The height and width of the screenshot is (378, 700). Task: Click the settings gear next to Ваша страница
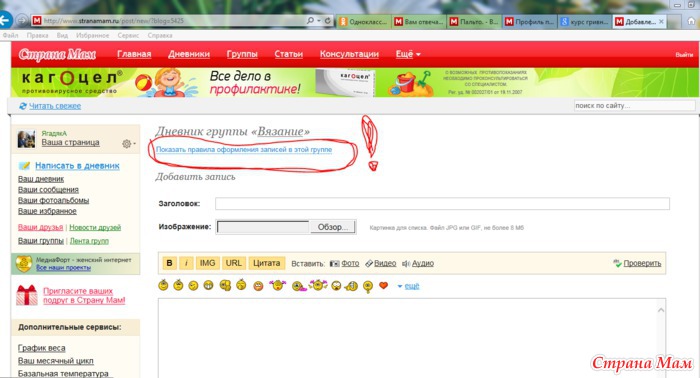pyautogui.click(x=127, y=144)
